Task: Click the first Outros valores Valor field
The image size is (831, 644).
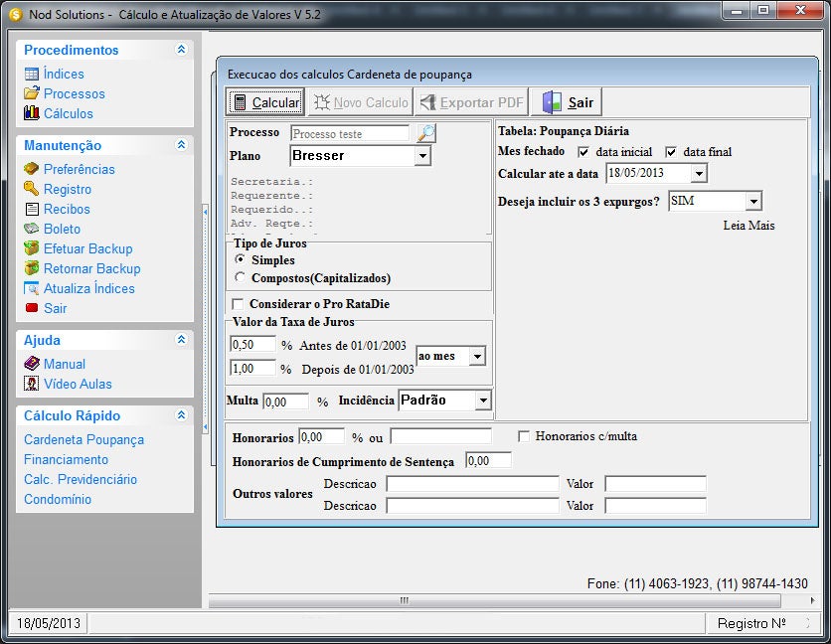Action: pyautogui.click(x=656, y=483)
